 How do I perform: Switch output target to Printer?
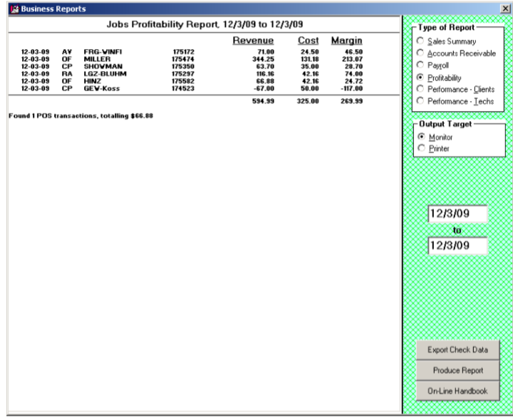(x=420, y=148)
